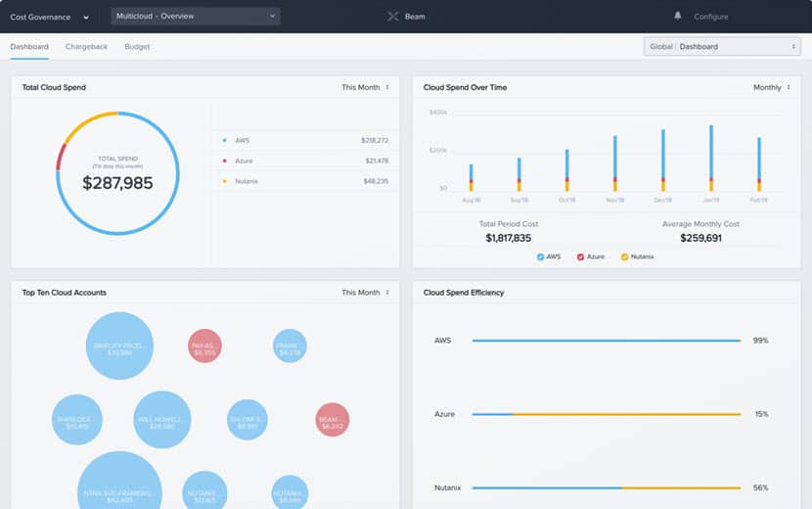Screen dimensions: 812x509
Task: Click the Jan'19 bar in spend chart
Action: pos(711,159)
